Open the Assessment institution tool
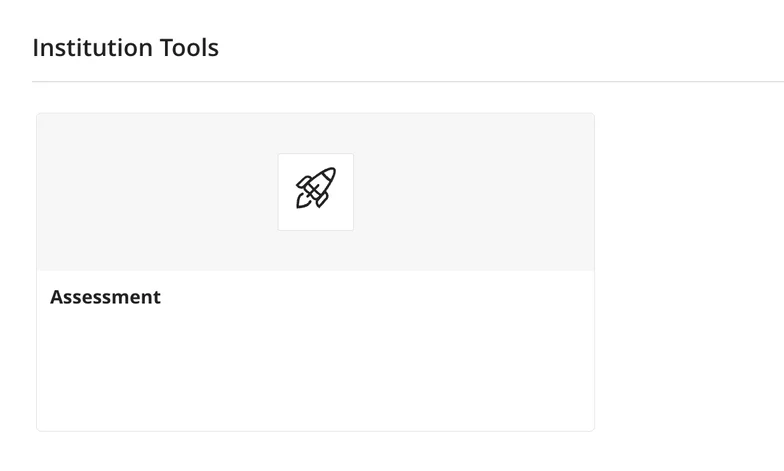The image size is (784, 471). [x=105, y=297]
